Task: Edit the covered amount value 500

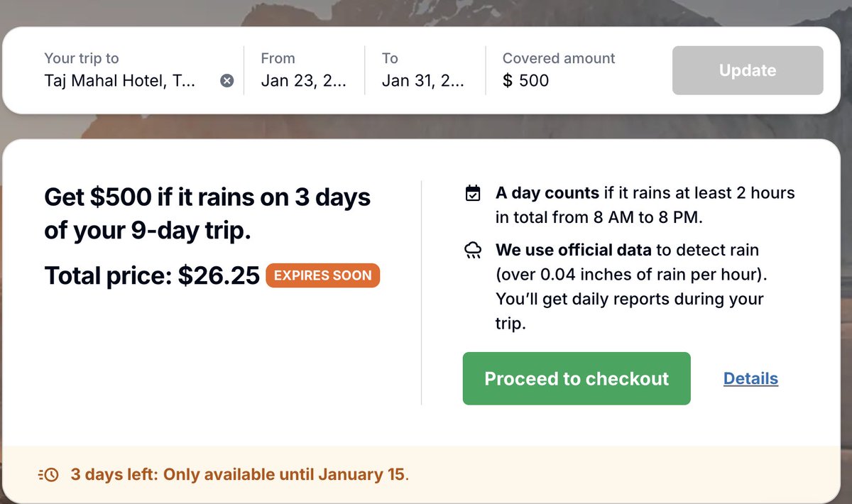Action: (534, 81)
